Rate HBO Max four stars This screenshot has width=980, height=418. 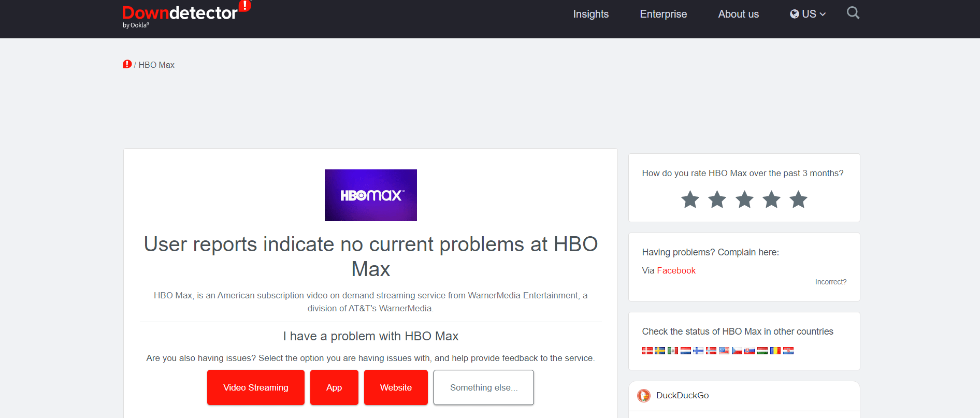click(x=771, y=199)
